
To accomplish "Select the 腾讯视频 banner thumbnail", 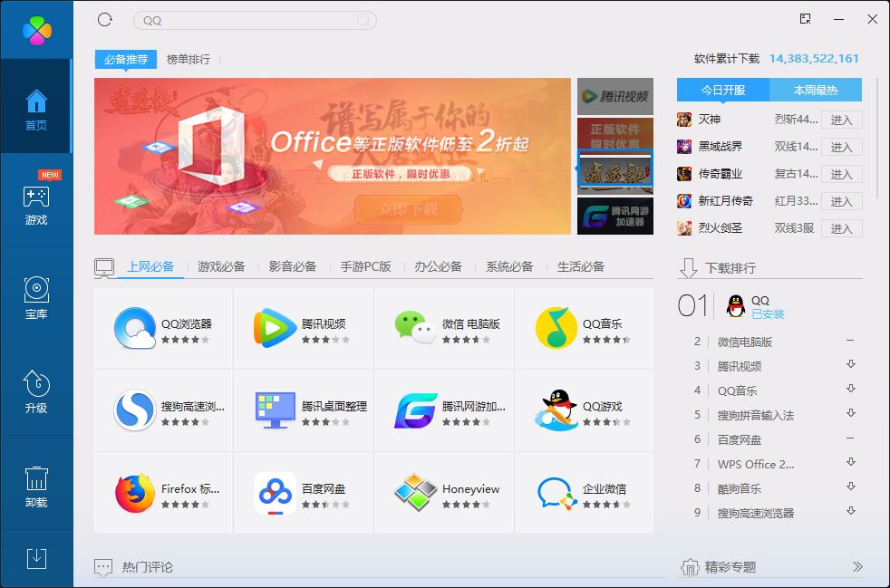I will (x=615, y=96).
